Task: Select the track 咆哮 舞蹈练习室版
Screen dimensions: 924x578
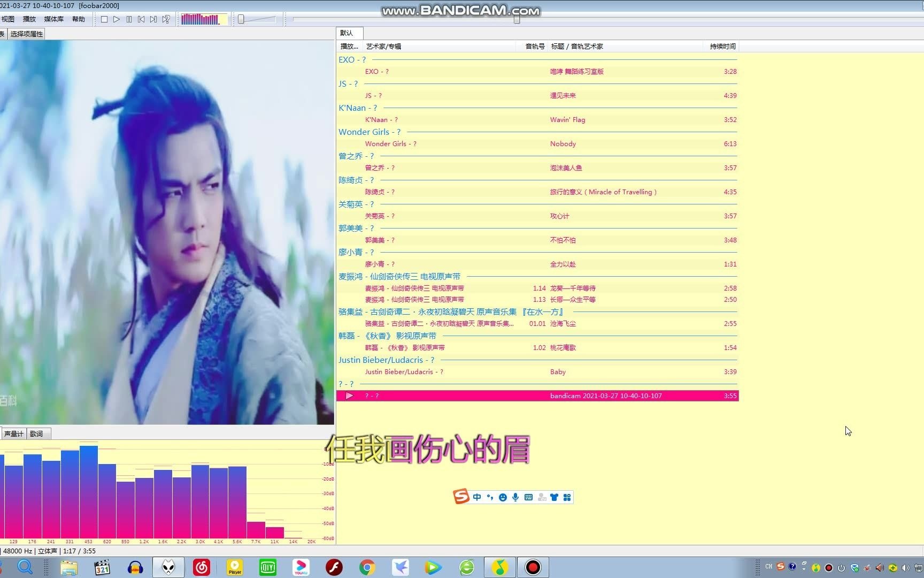Action: pyautogui.click(x=537, y=72)
